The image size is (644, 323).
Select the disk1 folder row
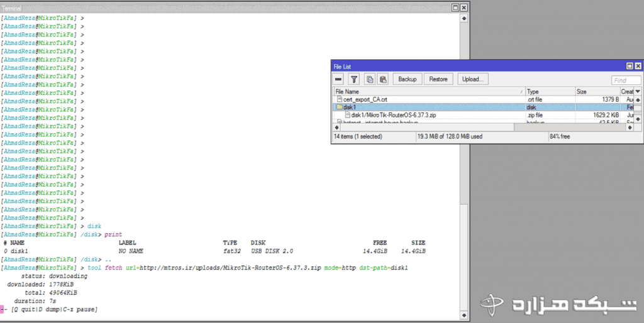tap(484, 107)
